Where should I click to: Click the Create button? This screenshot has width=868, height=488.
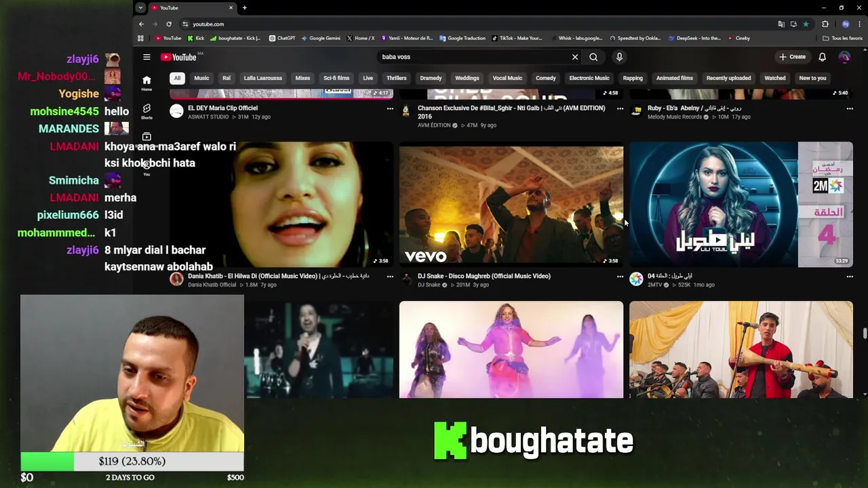pos(792,57)
